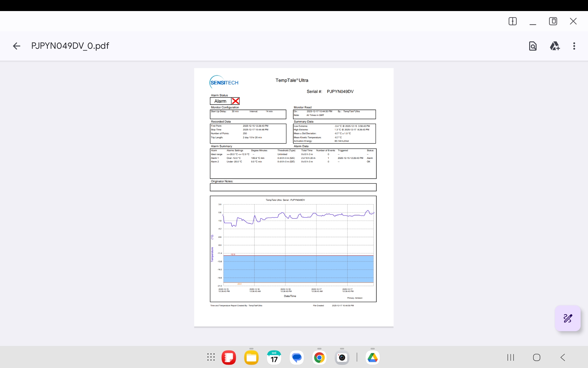Close the PDF viewer window
This screenshot has height=368, width=588.
click(x=573, y=21)
